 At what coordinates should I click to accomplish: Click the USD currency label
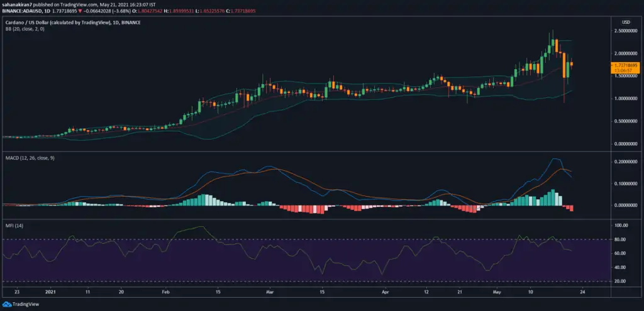(626, 22)
